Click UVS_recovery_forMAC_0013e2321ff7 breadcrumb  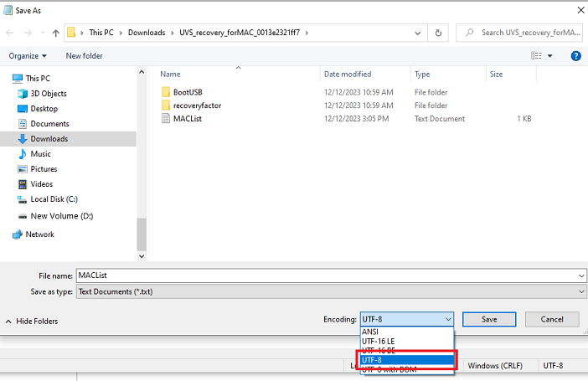click(240, 33)
